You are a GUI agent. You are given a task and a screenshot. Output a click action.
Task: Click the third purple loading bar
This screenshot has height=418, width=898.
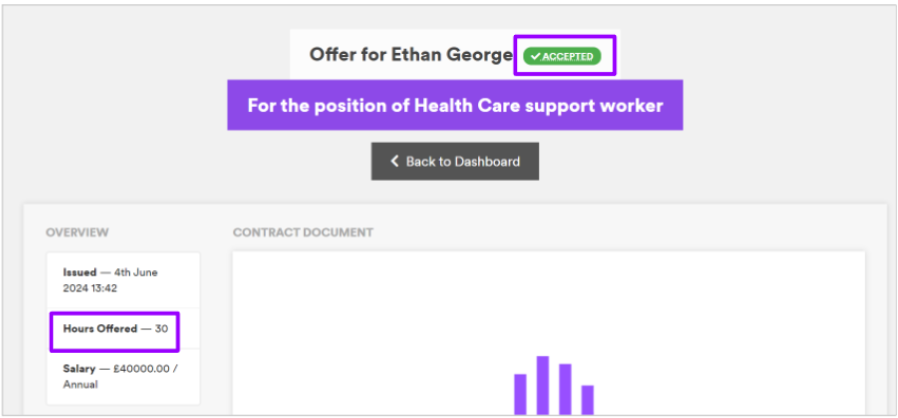pos(565,388)
